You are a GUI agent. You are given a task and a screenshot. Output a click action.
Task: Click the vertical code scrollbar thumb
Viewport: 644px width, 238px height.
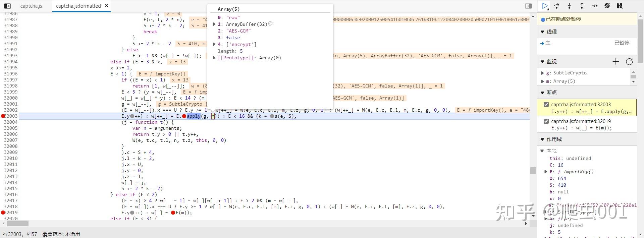(x=533, y=171)
